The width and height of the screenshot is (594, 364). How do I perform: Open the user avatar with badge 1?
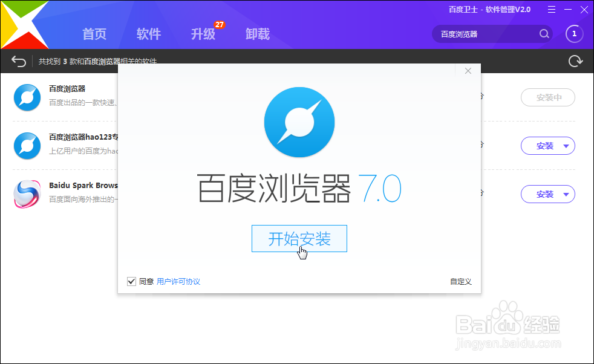pyautogui.click(x=573, y=34)
